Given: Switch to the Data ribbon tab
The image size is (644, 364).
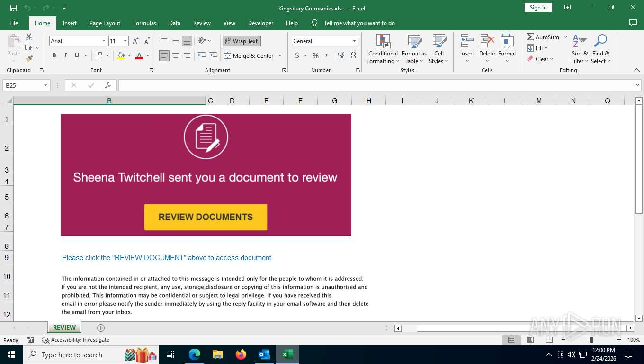Looking at the screenshot, I should coord(175,23).
